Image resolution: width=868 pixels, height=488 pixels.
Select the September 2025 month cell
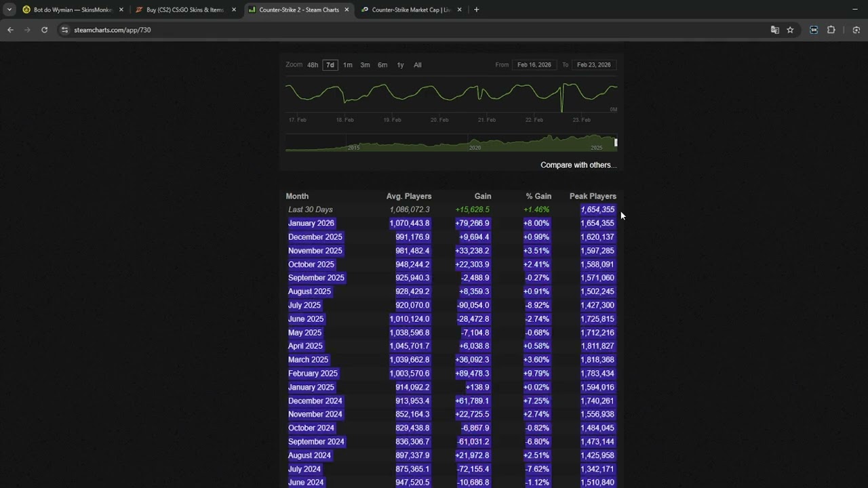[x=317, y=278]
